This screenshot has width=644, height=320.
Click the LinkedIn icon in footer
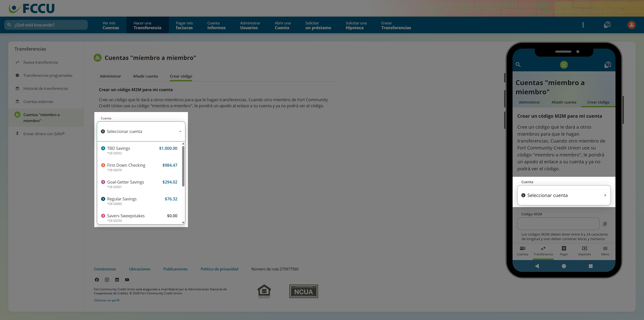[x=117, y=279]
